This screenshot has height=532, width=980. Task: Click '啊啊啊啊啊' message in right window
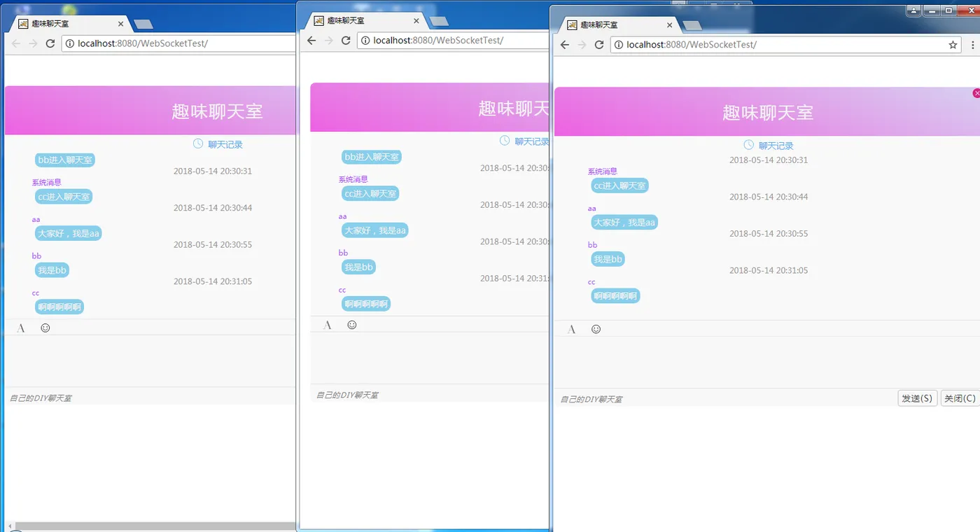tap(615, 296)
